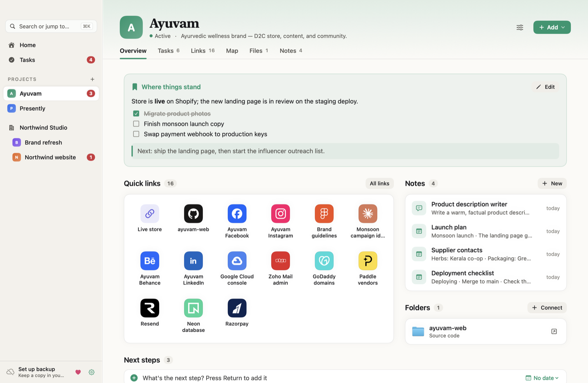Click the Product description writer note icon
Screen dimensions: 588x383
419,208
